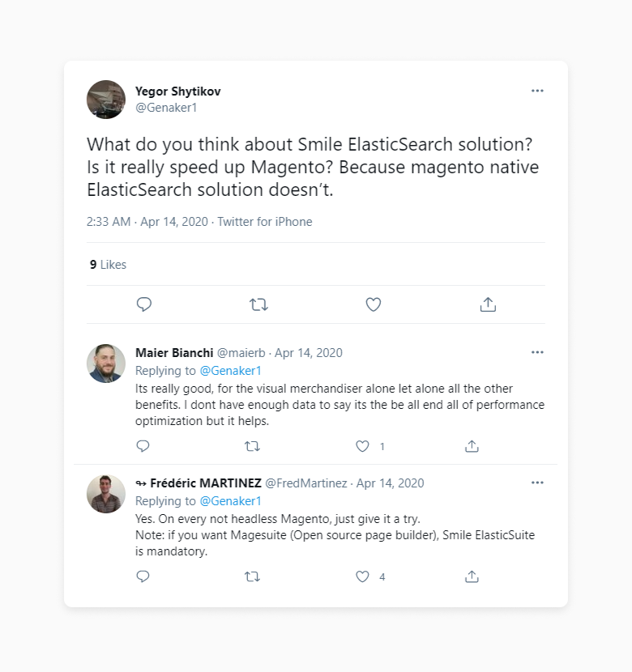
Task: Retweet the main tweet about Smile ElasticSearch
Action: [x=258, y=304]
